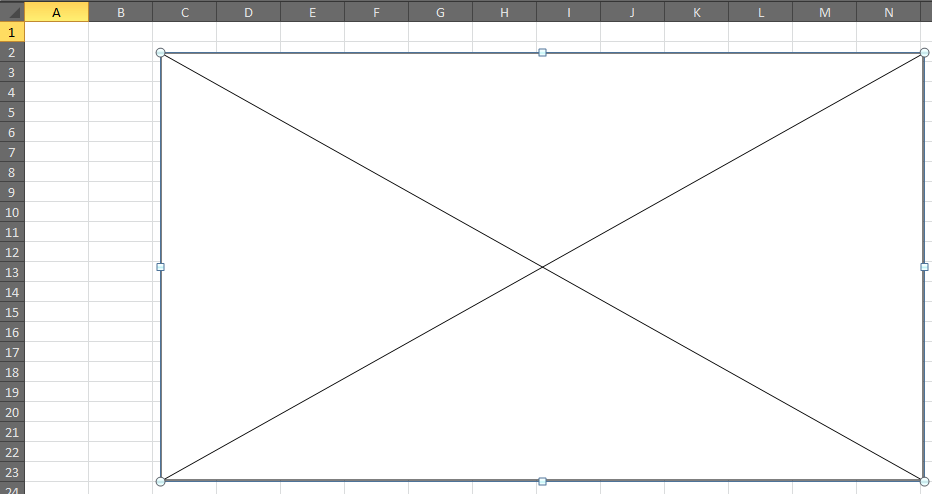Select the column N header

coord(888,12)
